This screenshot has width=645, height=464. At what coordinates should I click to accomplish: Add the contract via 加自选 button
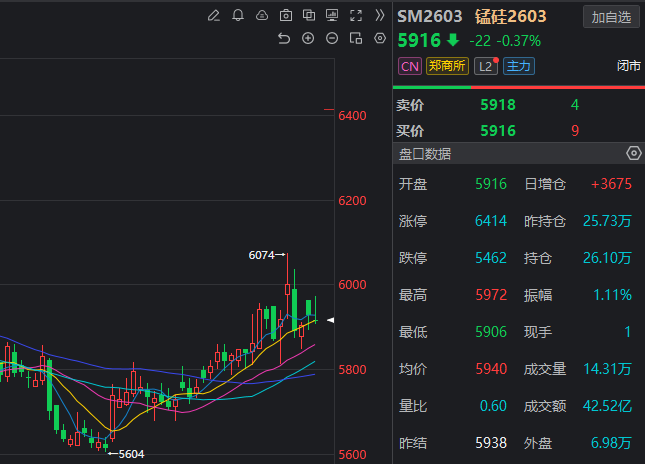point(611,17)
